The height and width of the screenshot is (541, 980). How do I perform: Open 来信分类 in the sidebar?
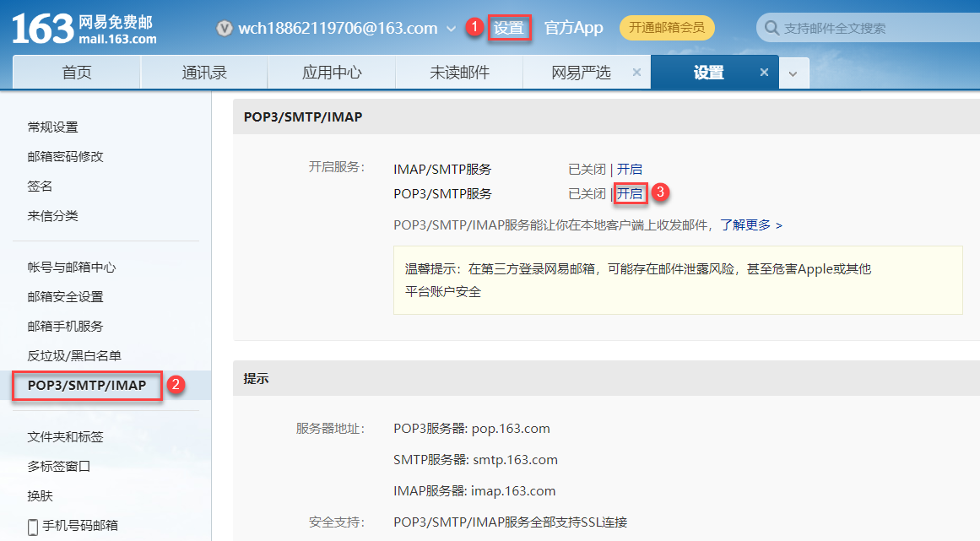pyautogui.click(x=52, y=215)
